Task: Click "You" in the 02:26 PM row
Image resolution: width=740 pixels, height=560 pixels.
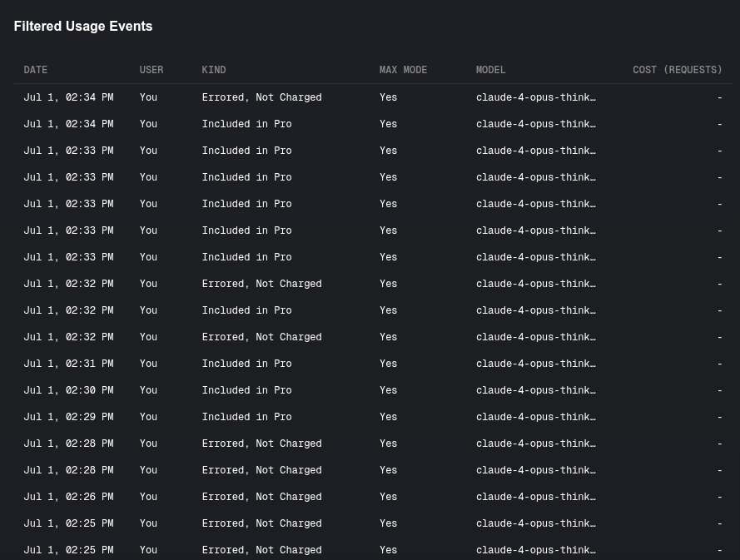Action: pyautogui.click(x=148, y=497)
